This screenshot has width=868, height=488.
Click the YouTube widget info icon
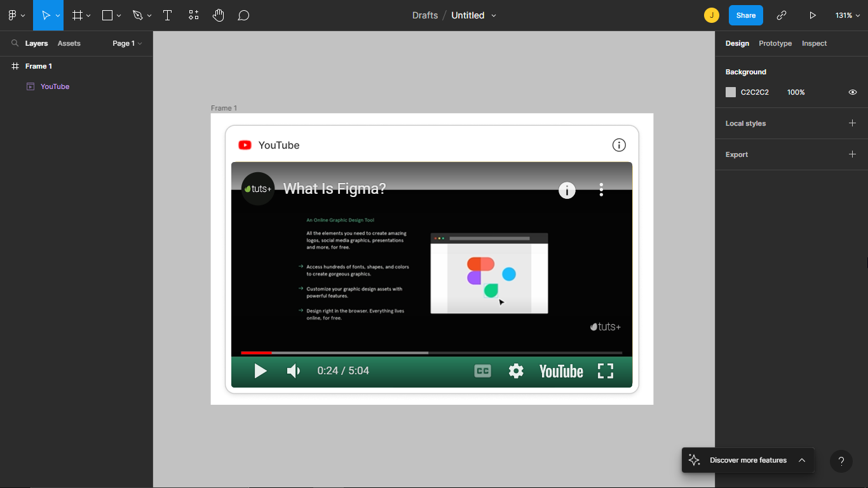(619, 145)
